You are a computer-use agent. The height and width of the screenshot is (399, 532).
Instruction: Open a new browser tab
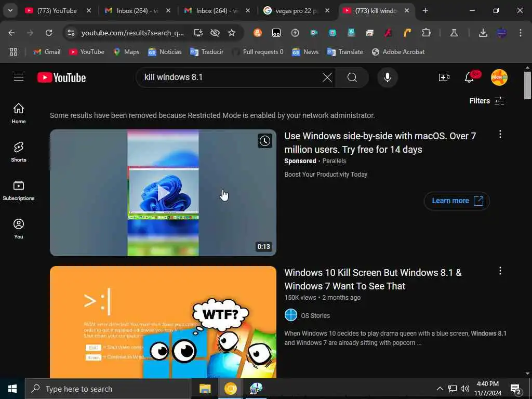(425, 10)
